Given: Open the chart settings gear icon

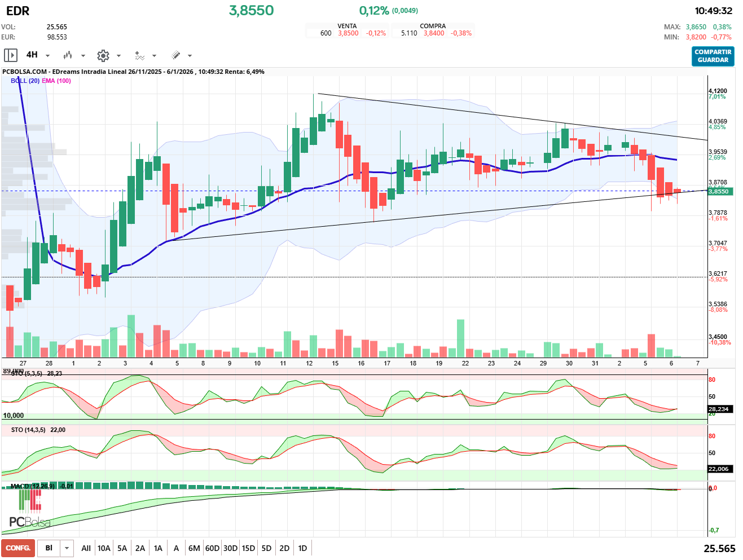Looking at the screenshot, I should (103, 55).
